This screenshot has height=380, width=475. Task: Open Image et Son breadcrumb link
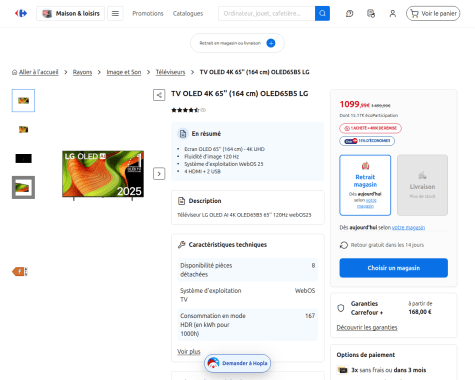[124, 72]
